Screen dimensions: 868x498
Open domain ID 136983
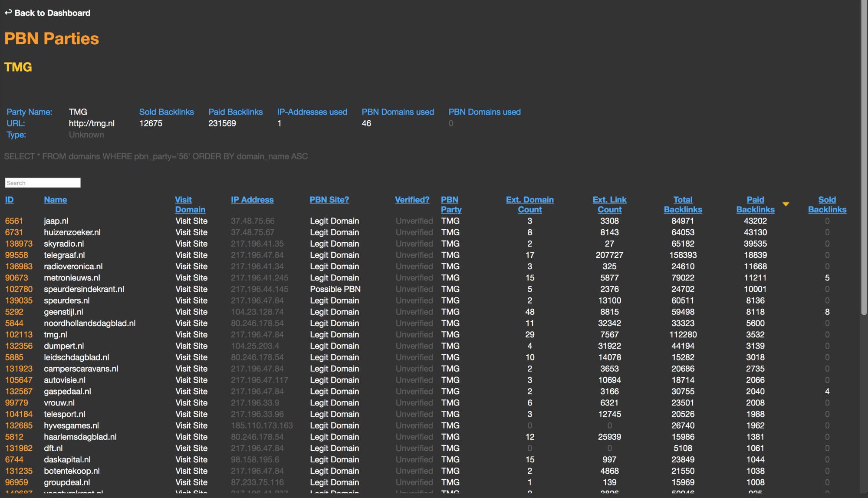(x=19, y=266)
